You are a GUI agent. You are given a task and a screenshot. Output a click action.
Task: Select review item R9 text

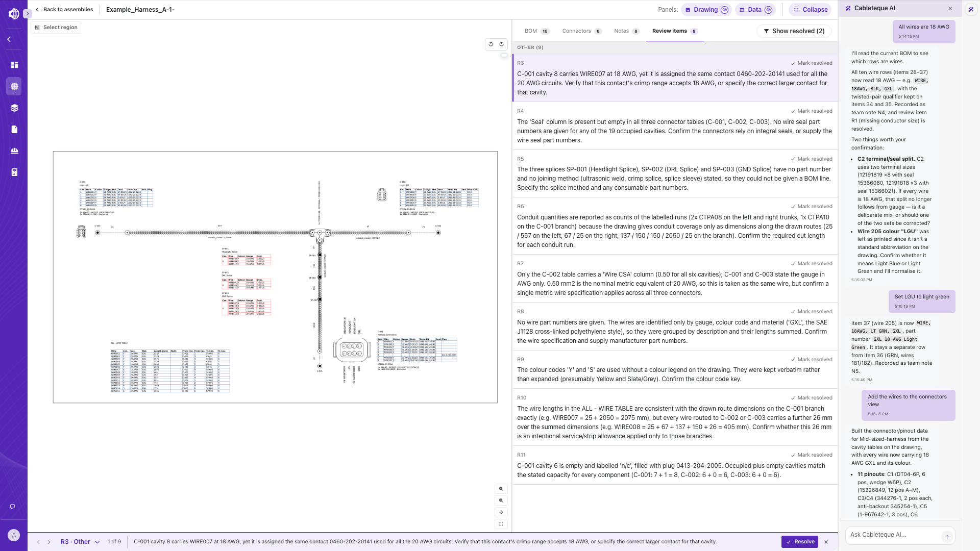tap(669, 374)
